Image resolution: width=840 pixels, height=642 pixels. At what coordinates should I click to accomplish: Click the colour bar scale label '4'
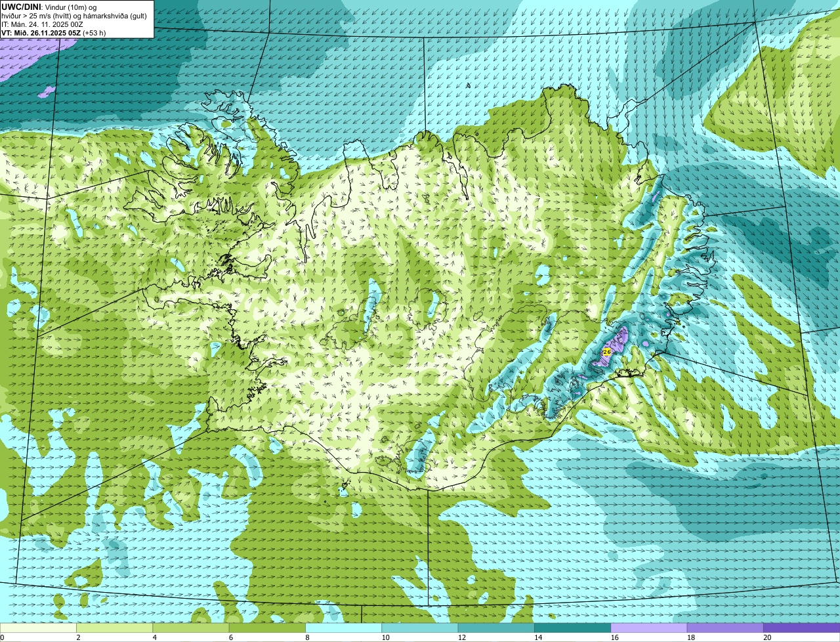pos(154,637)
